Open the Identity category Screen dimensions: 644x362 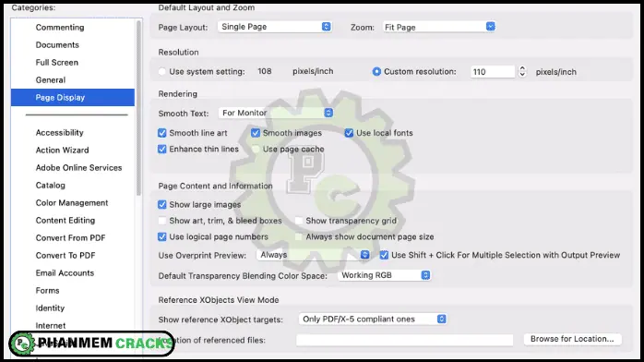click(x=50, y=308)
